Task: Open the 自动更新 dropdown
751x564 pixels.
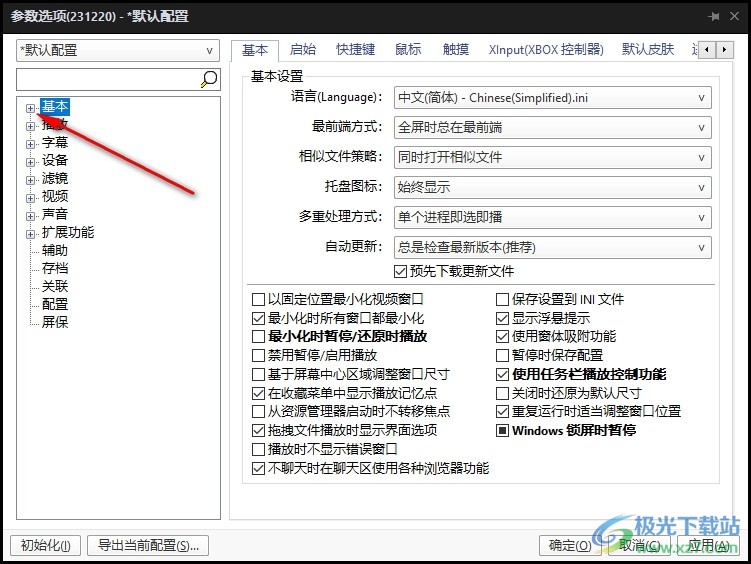Action: pos(552,247)
